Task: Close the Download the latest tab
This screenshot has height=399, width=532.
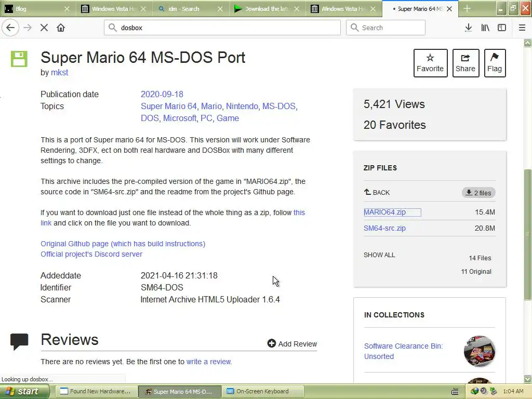Action: [x=297, y=9]
